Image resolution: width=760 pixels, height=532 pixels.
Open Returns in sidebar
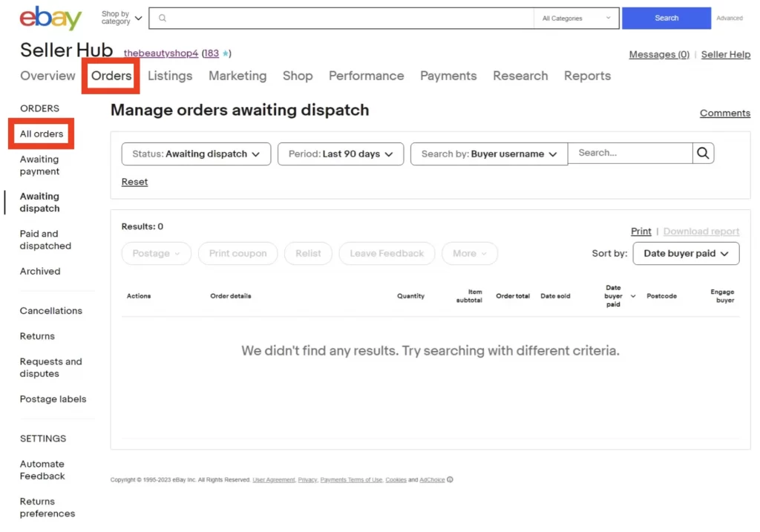[37, 336]
